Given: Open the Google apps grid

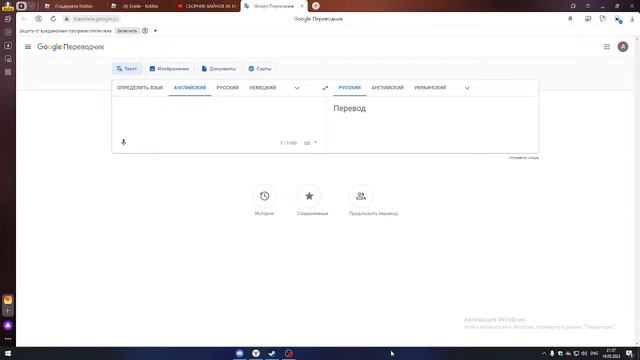Looking at the screenshot, I should (x=607, y=47).
